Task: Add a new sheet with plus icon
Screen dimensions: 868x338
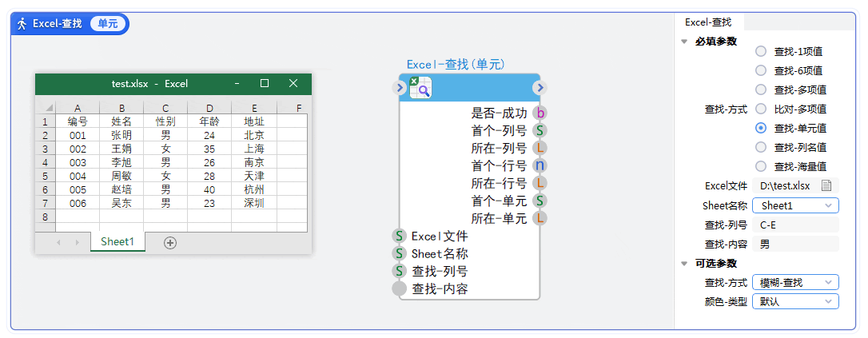Action: pos(169,243)
